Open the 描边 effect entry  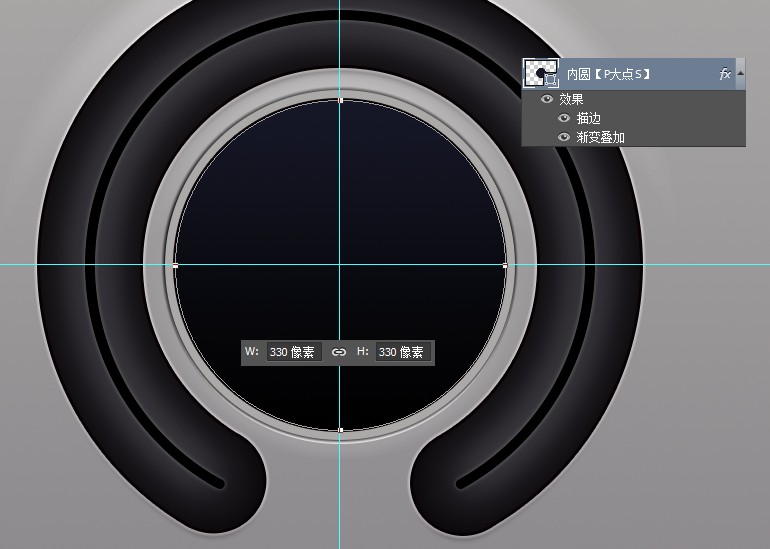coord(588,118)
